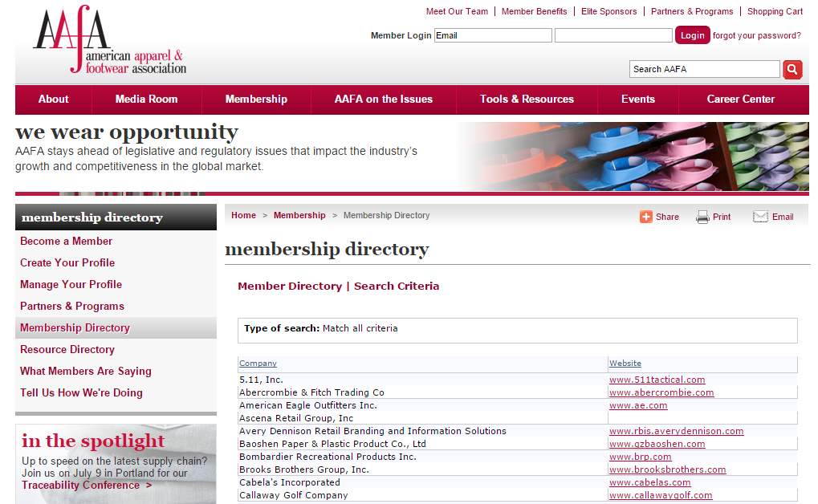Open www.callawaygolf.com website link
The image size is (818, 504).
661,495
